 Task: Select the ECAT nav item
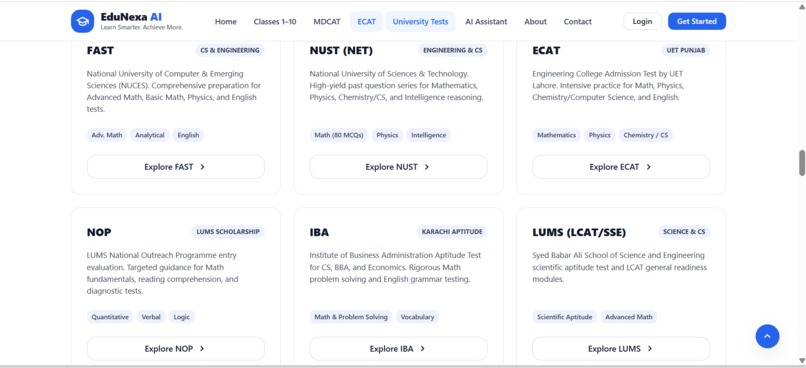tap(367, 22)
